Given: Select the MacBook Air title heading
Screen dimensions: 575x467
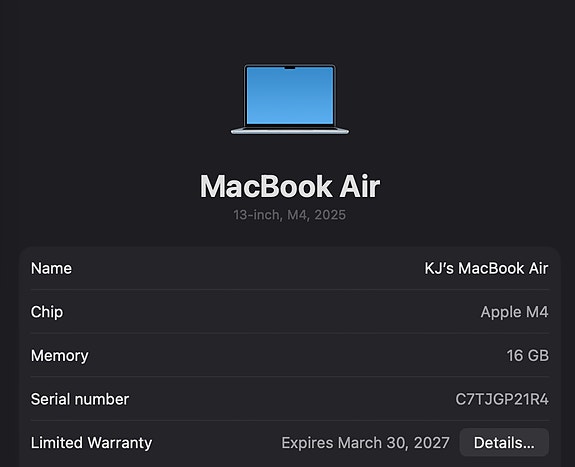Looking at the screenshot, I should tap(290, 186).
